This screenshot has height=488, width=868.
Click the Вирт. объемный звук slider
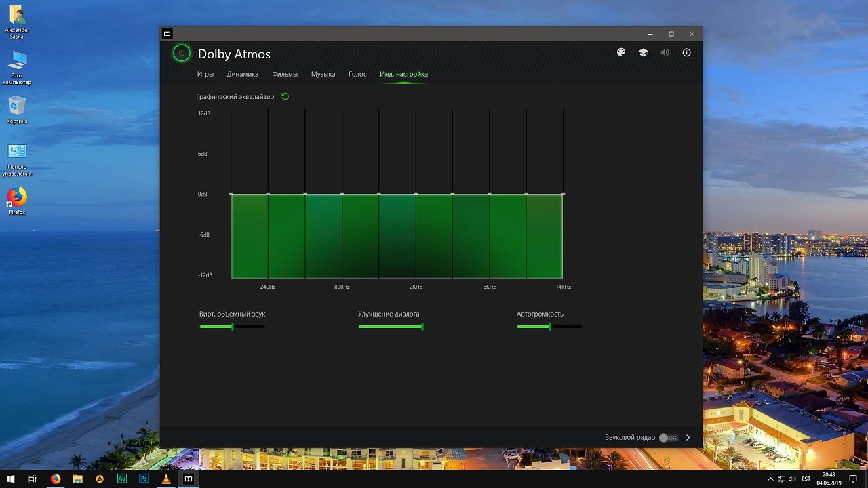(x=232, y=327)
